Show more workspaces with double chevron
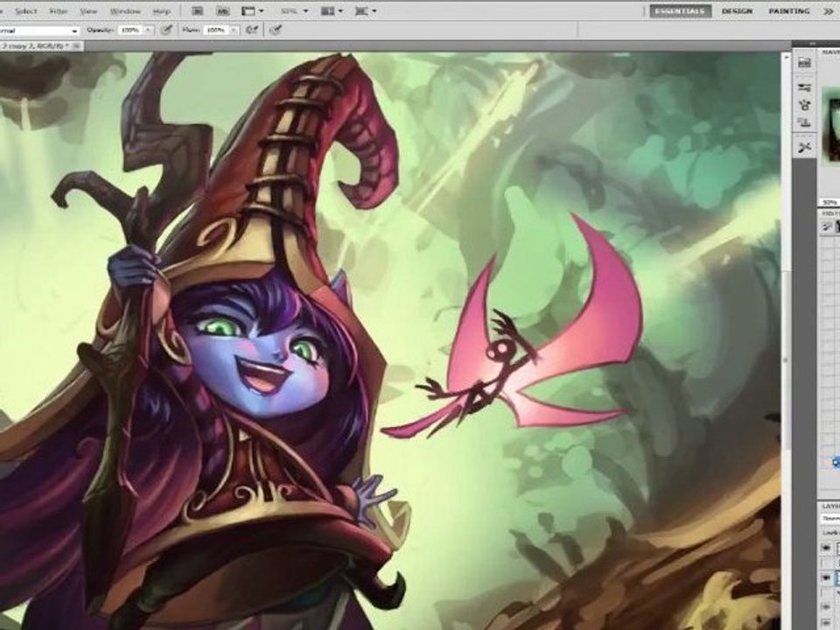The height and width of the screenshot is (630, 840). (x=829, y=10)
